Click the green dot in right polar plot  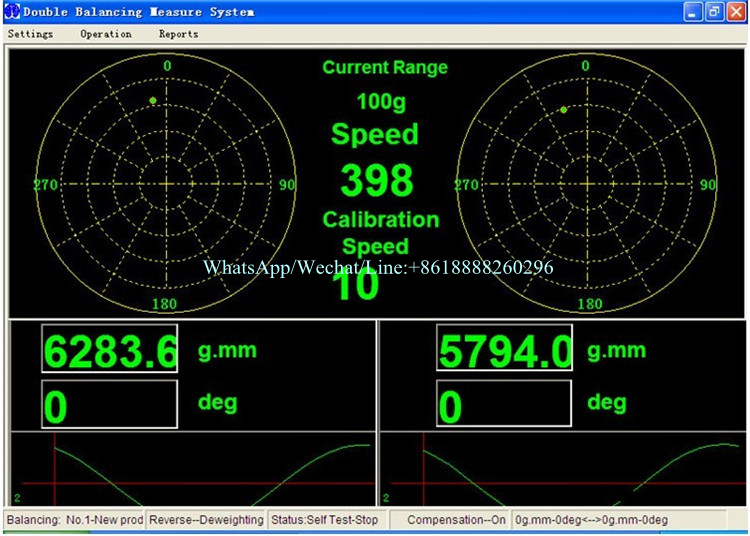coord(564,109)
